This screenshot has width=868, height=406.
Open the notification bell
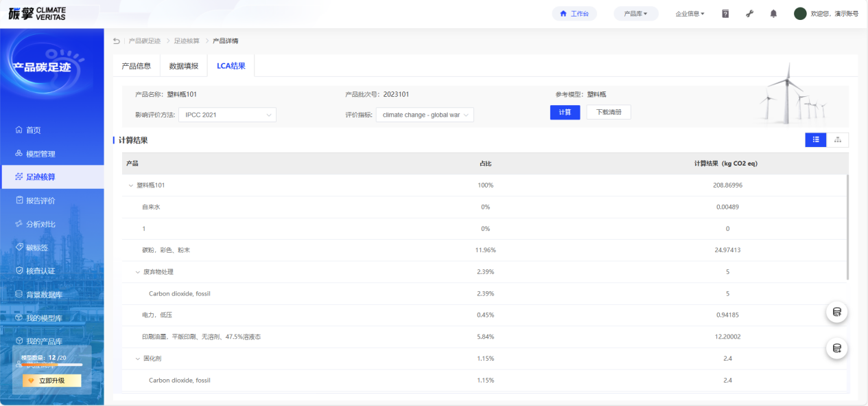(773, 14)
